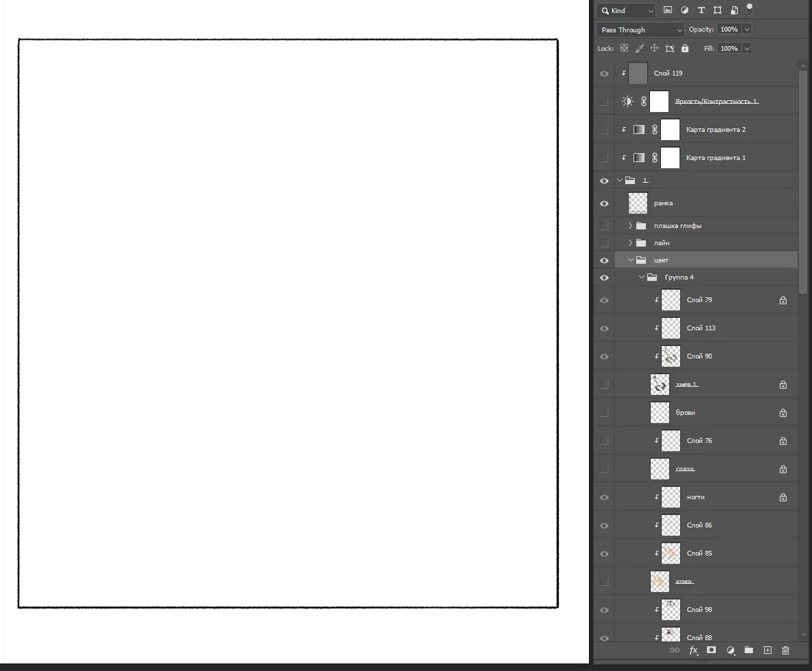Select layer named Слой 88

[699, 638]
